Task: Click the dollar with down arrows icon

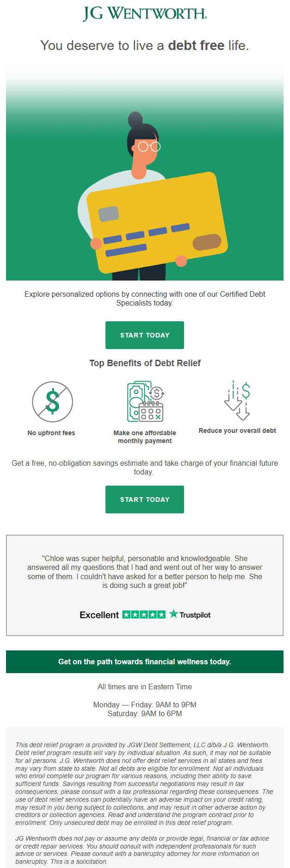Action: click(237, 400)
